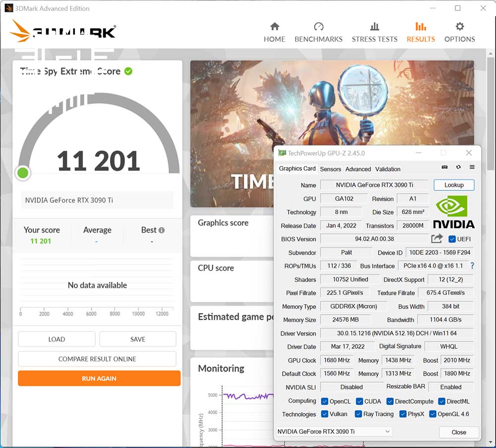Screen dimensions: 496x448
Task: Click the '10DE 2203 - 1569 F294' device ID
Action: (439, 252)
